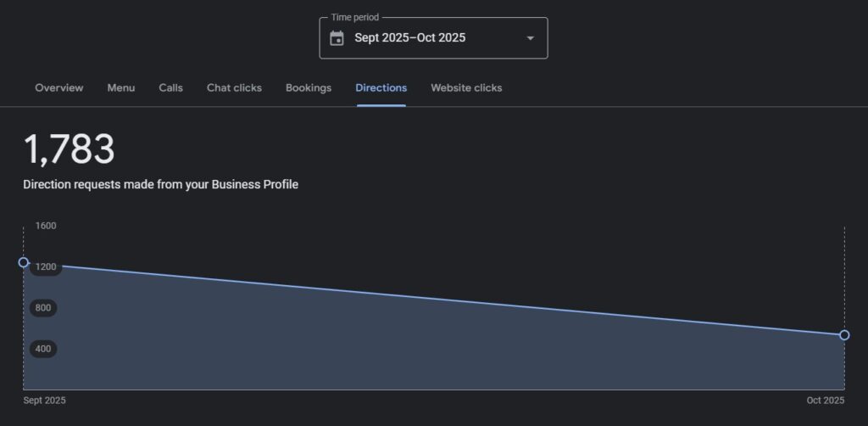Click the 1,783 total directions count
868x426 pixels.
point(69,150)
